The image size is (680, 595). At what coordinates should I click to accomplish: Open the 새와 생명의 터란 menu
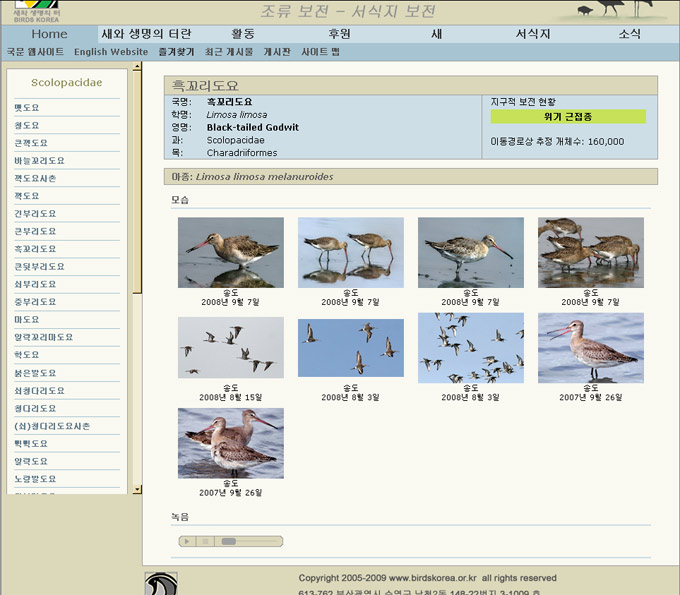(146, 34)
